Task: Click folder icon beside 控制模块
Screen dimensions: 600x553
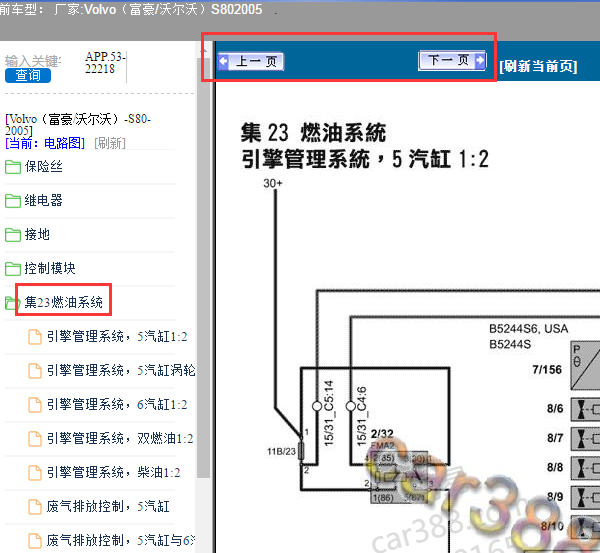Action: tap(13, 269)
